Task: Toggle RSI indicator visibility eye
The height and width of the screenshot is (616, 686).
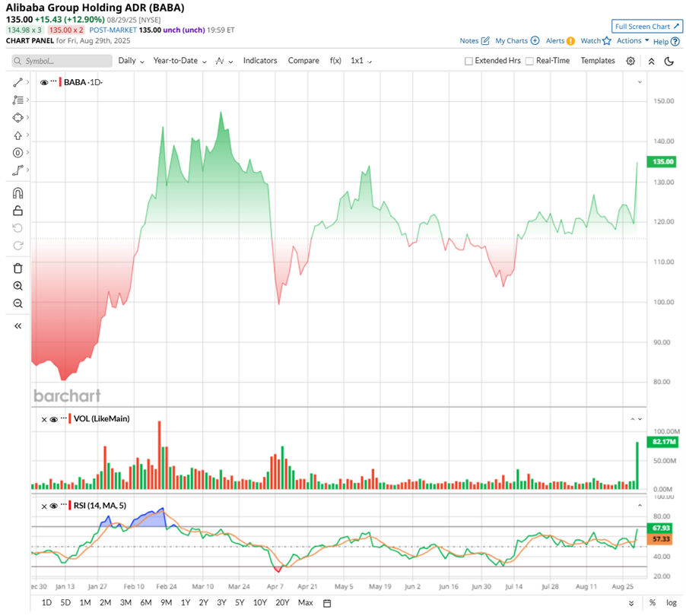Action: pyautogui.click(x=54, y=506)
